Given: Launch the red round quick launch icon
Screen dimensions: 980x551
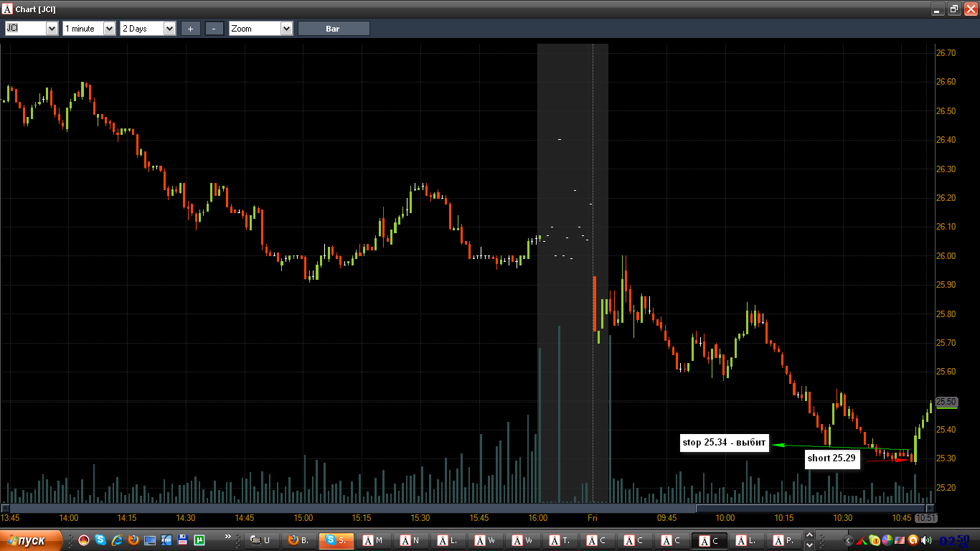Looking at the screenshot, I should [x=83, y=540].
